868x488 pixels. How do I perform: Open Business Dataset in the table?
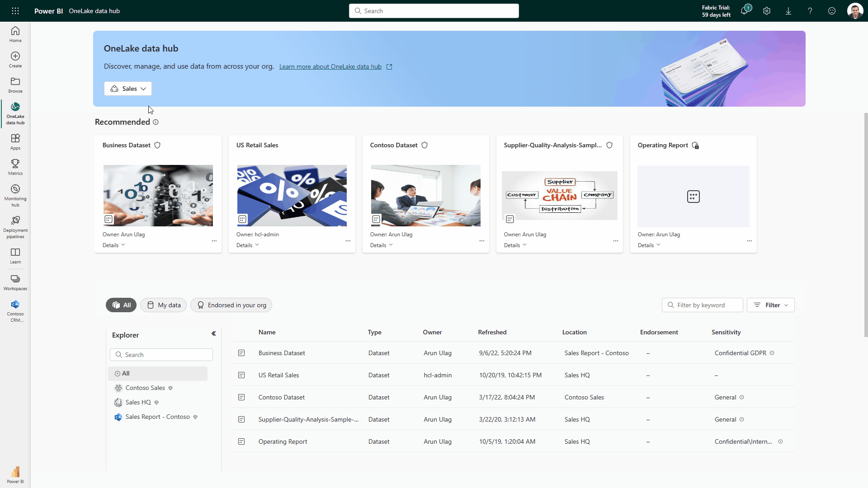pos(282,353)
